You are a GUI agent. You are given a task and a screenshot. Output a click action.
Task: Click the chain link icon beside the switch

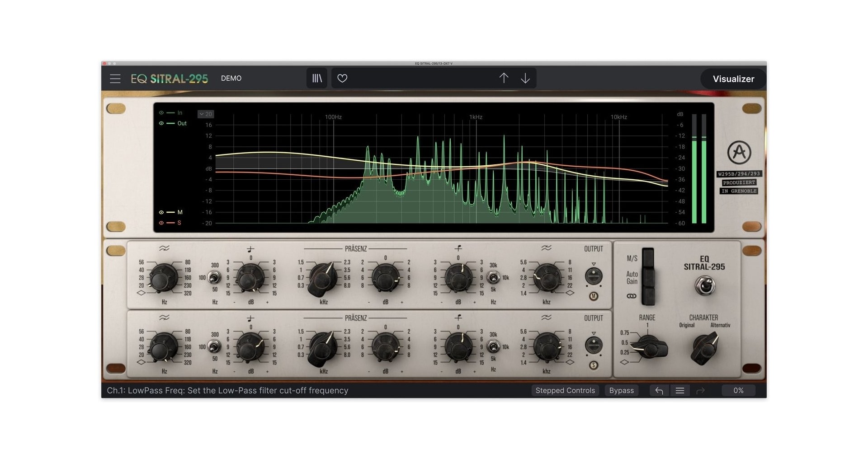(x=632, y=296)
